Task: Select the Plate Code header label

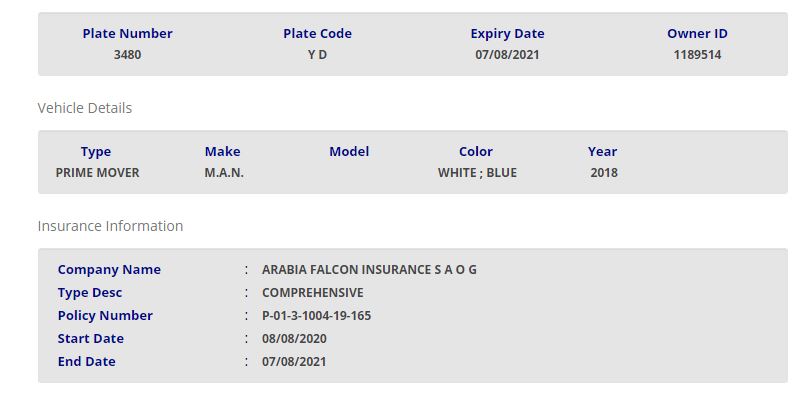Action: point(317,34)
